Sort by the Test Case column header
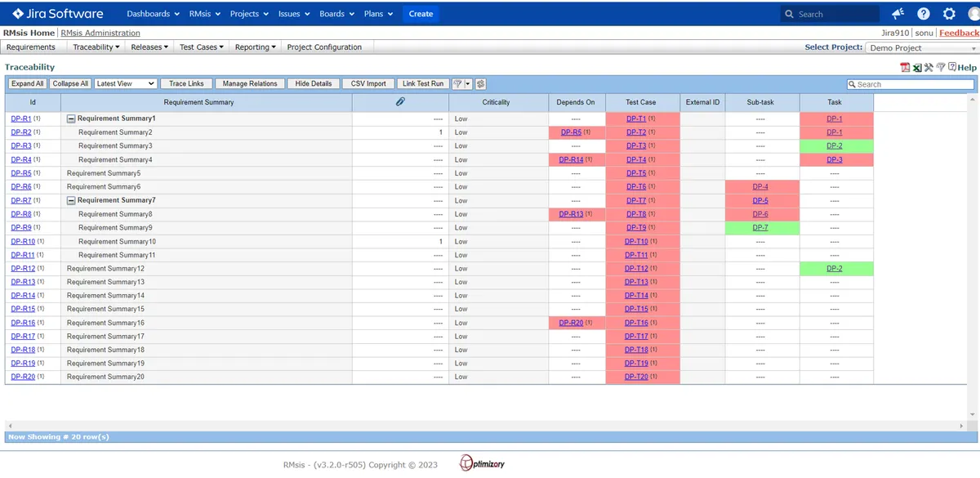980x478 pixels. point(641,102)
